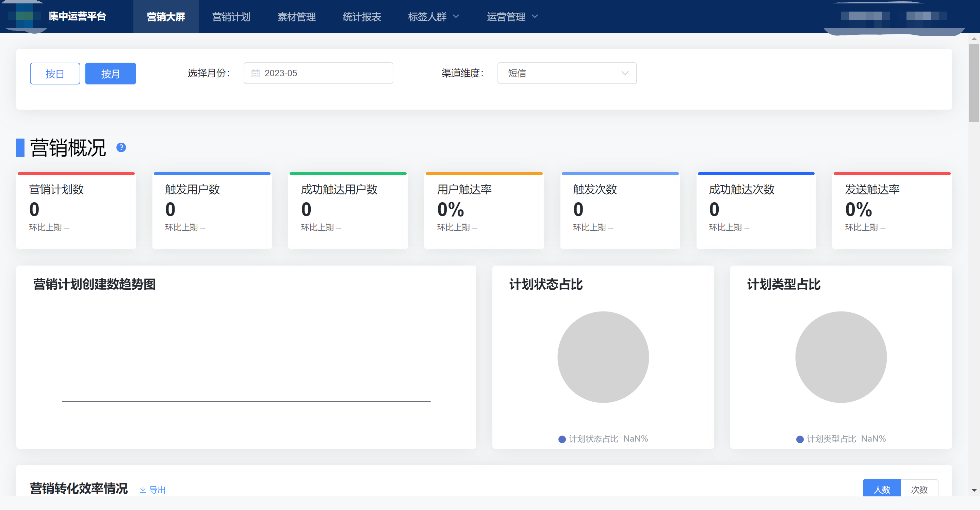Image resolution: width=980 pixels, height=510 pixels.
Task: Open the 渠道维度 dropdown showing 短信
Action: coord(567,73)
